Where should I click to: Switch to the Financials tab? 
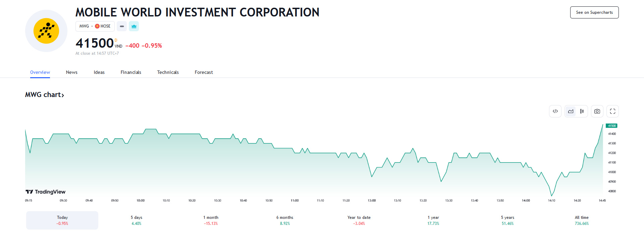(x=131, y=72)
